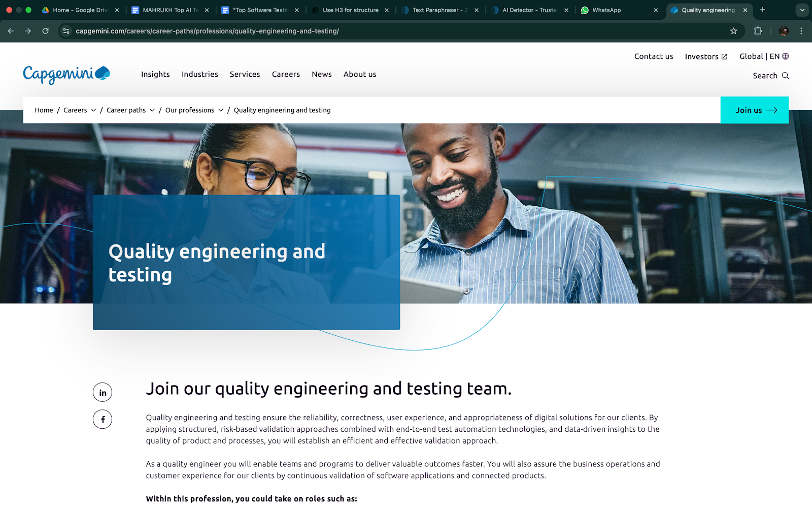This screenshot has width=812, height=508.
Task: Open search via magnifying glass icon
Action: (785, 76)
